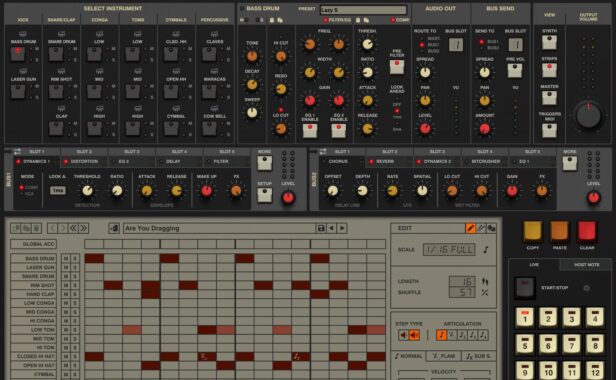Click the note icon beside the Scale display
Screen dimensions: 616x380
pyautogui.click(x=486, y=250)
